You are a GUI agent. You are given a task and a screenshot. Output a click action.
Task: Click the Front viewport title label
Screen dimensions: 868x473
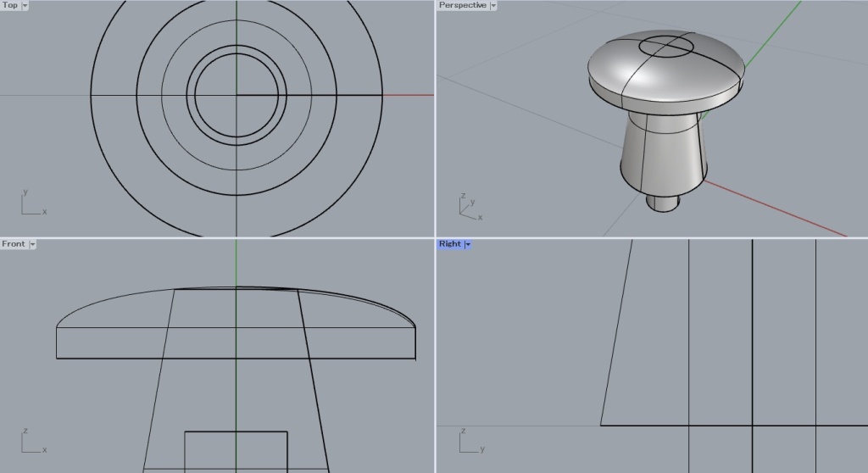pos(14,244)
